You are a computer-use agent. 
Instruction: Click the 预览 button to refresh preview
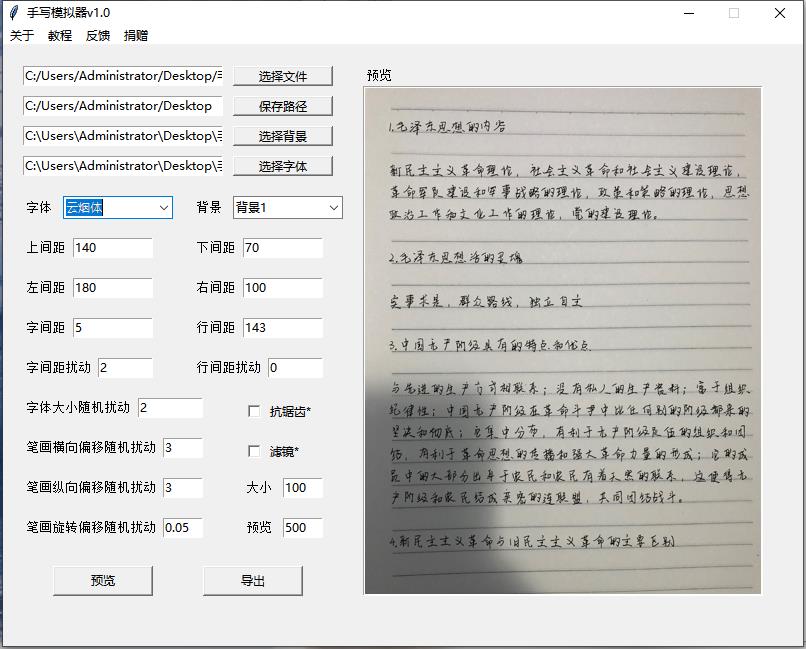tap(102, 580)
